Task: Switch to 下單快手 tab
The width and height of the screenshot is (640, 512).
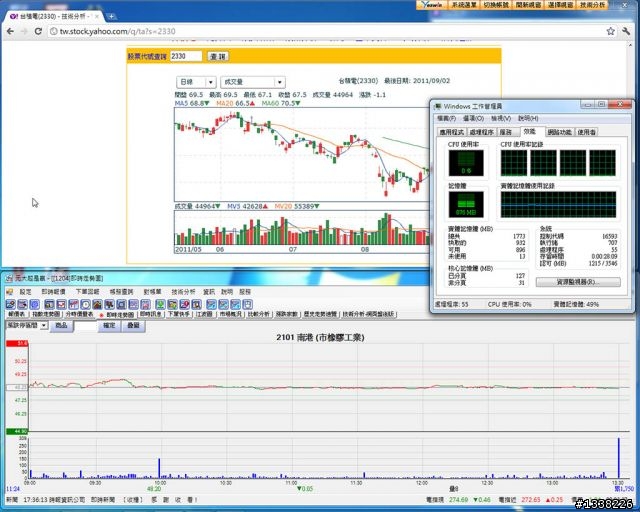Action: 178,314
